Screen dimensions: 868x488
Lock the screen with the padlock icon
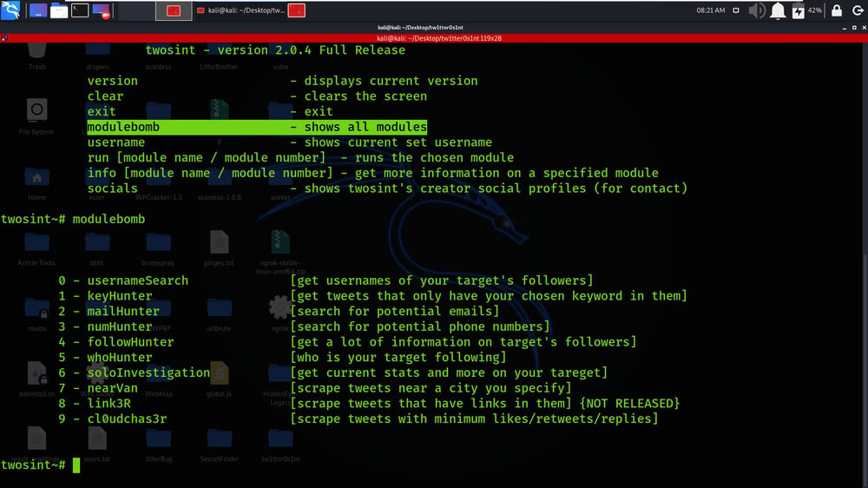coord(837,10)
